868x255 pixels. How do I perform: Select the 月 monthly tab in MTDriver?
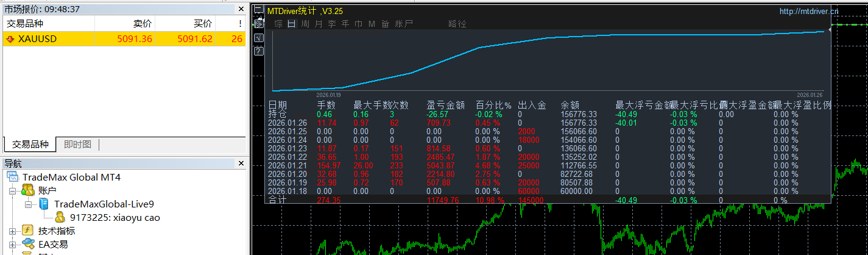319,24
